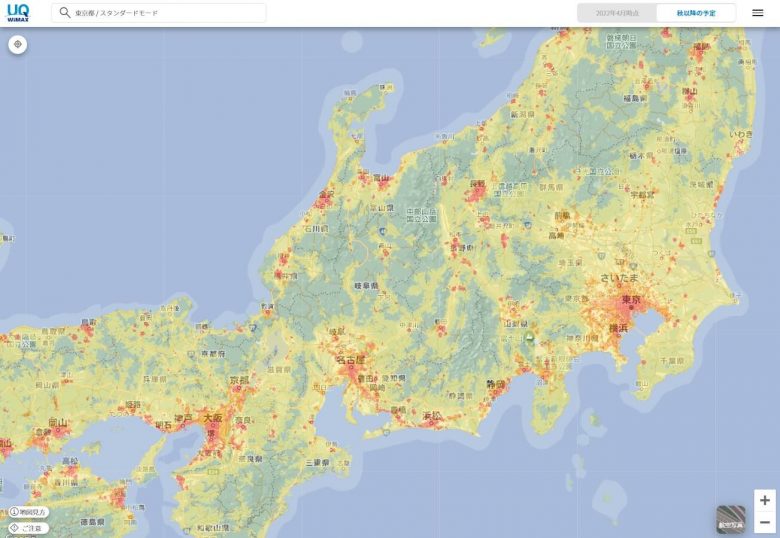This screenshot has width=780, height=538.
Task: Click the 横浜 map label
Action: click(x=618, y=328)
